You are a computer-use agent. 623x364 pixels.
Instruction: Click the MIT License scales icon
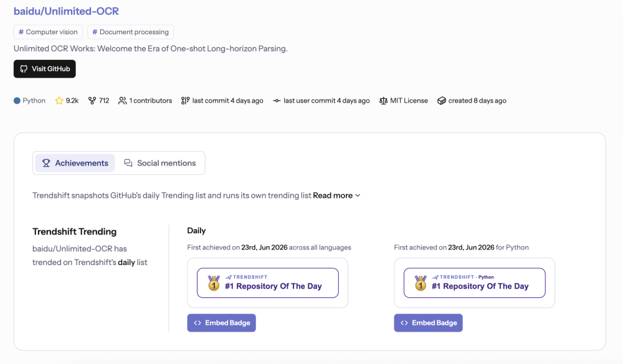(x=383, y=100)
